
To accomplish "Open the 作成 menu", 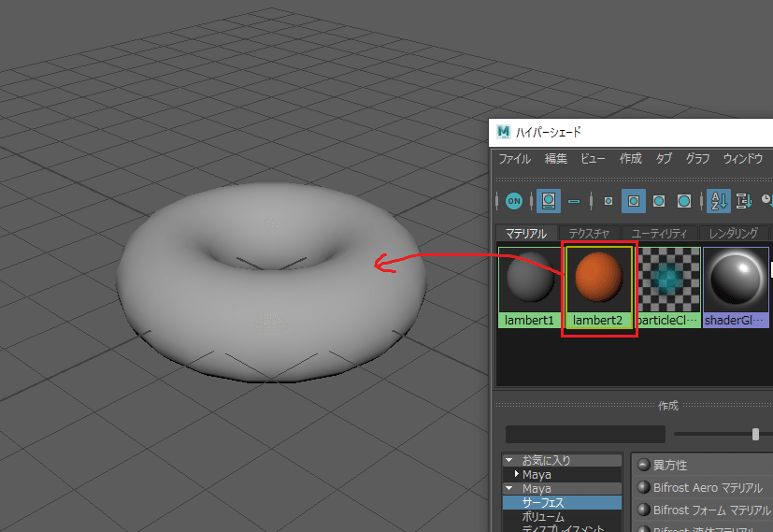I will tap(631, 159).
